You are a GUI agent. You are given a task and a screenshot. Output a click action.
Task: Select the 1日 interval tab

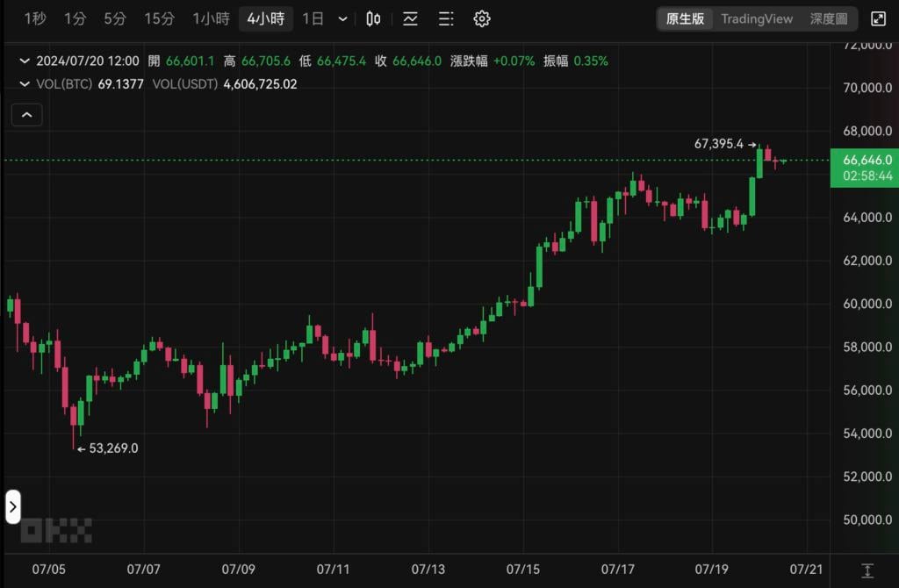(313, 18)
